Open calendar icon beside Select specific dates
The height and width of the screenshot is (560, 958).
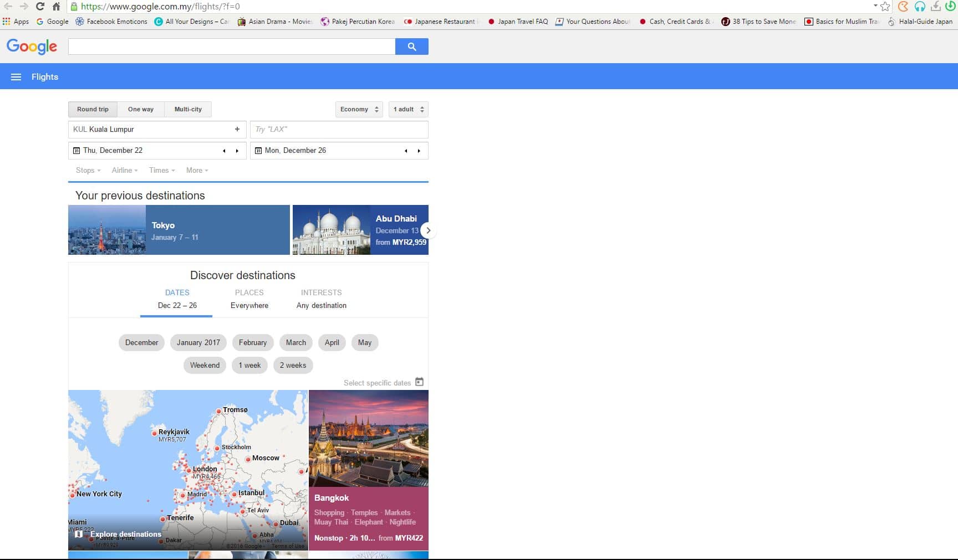click(420, 382)
